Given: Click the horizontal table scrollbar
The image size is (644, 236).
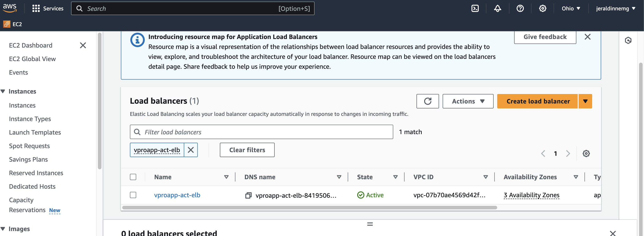Looking at the screenshot, I should [310, 208].
